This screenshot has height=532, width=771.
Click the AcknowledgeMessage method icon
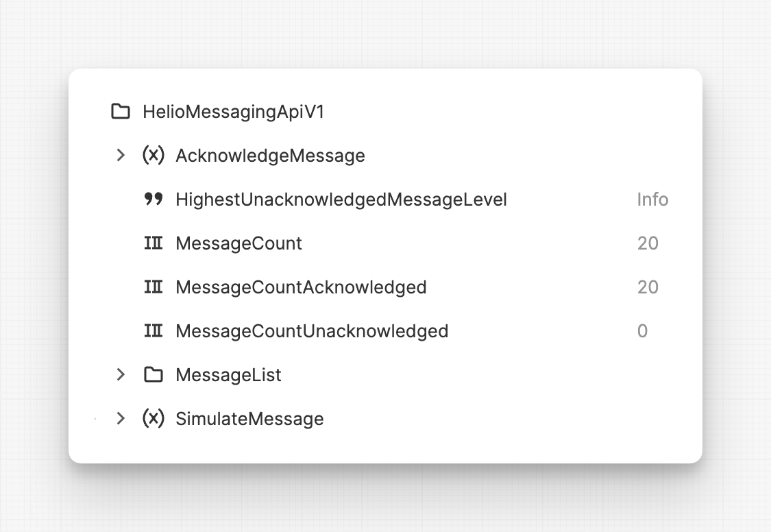154,156
